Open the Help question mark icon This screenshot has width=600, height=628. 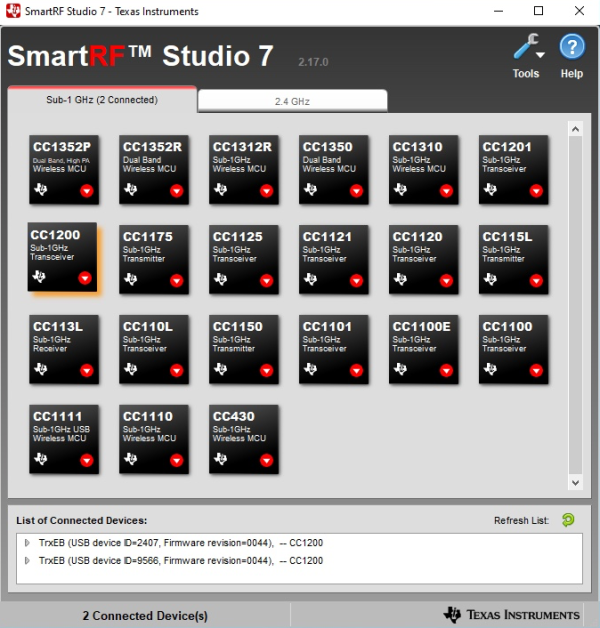click(572, 47)
